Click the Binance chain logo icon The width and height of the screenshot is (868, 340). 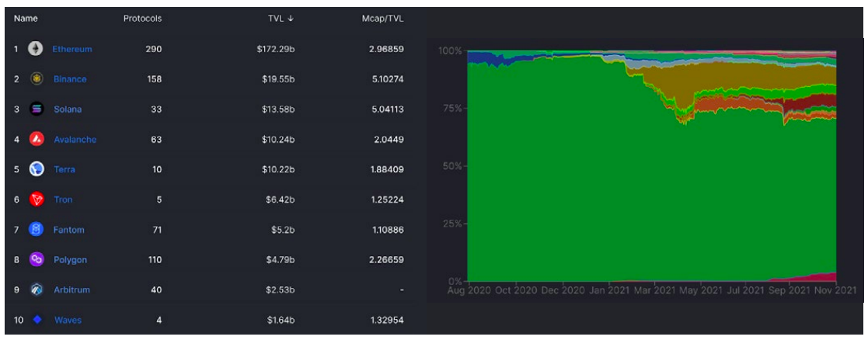(x=37, y=79)
